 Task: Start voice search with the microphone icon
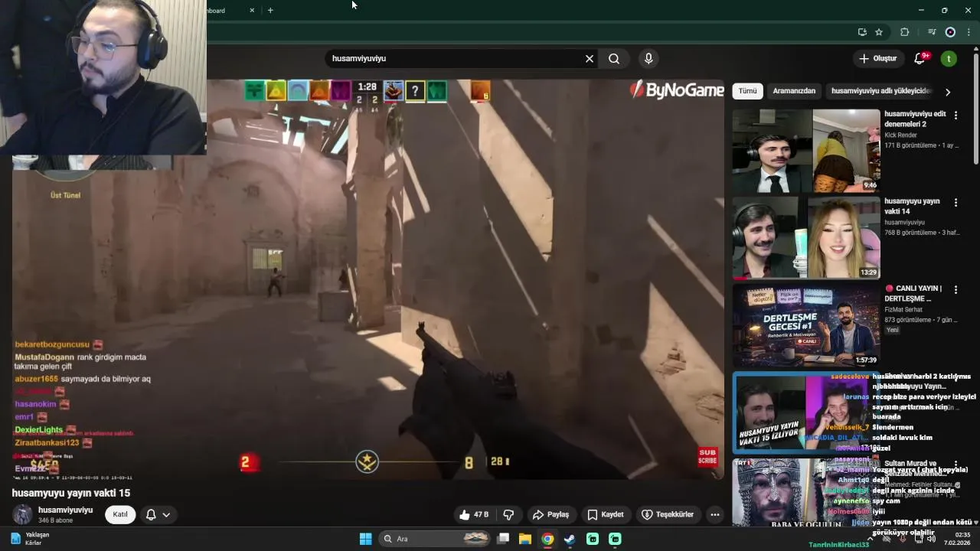click(x=648, y=59)
